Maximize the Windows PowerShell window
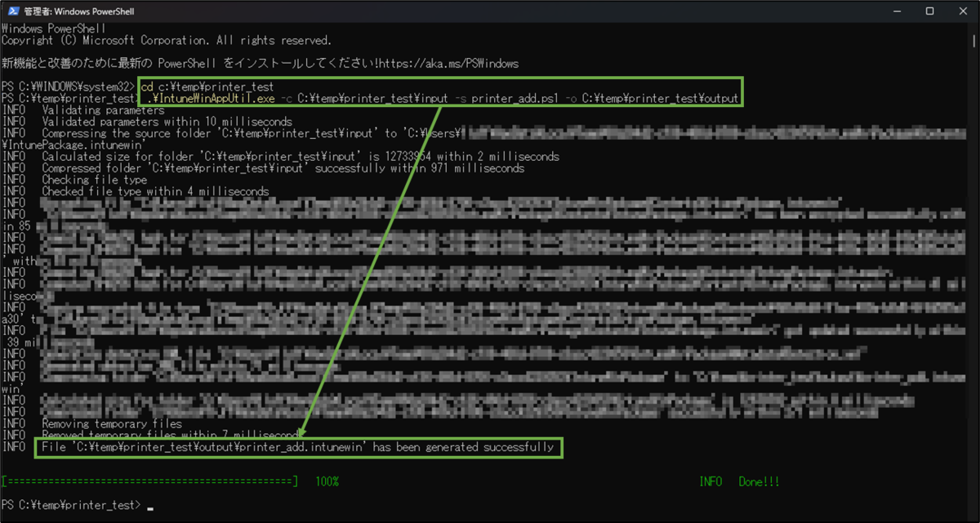 [929, 11]
